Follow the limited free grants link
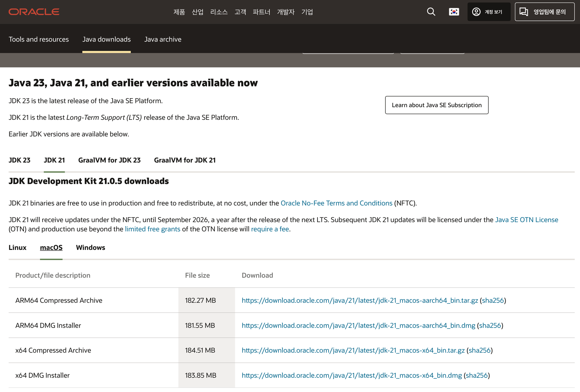This screenshot has height=392, width=580. (x=153, y=229)
